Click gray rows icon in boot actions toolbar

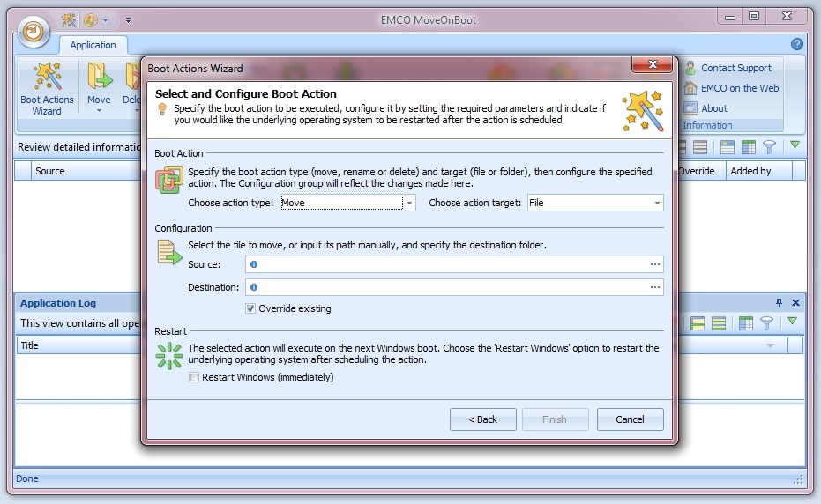[700, 147]
